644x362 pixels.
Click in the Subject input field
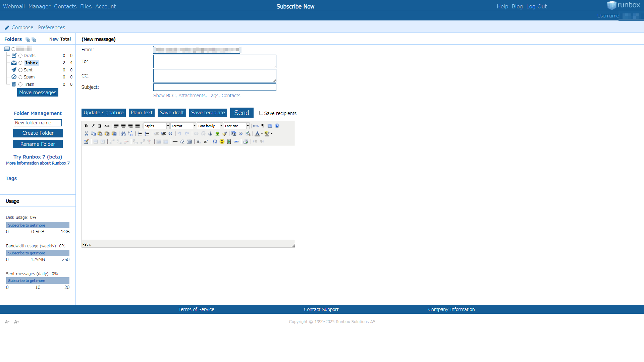pos(215,87)
